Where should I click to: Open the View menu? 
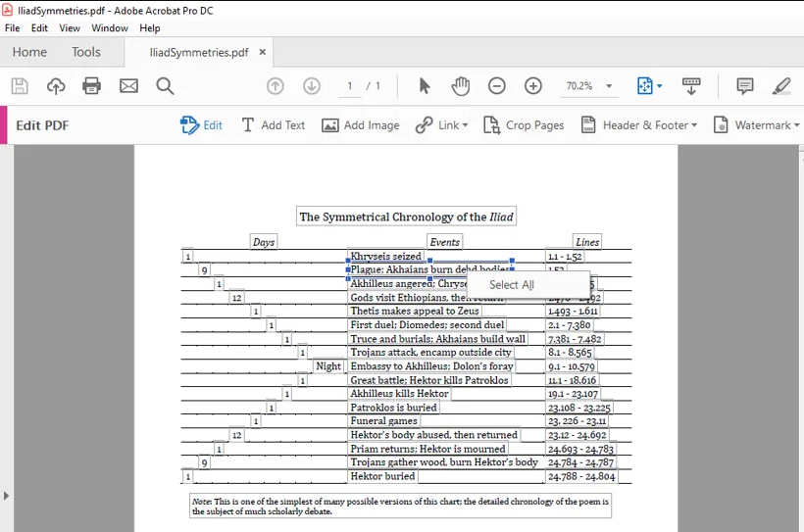click(x=70, y=28)
